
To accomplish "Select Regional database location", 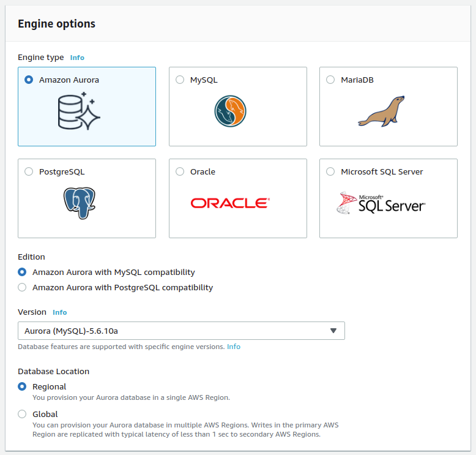I will click(22, 386).
